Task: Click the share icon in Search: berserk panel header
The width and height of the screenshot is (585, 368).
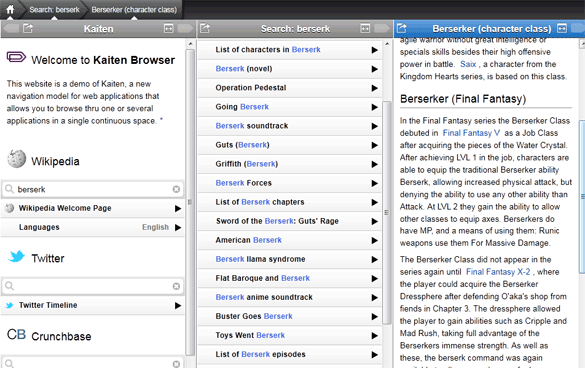Action: click(x=205, y=28)
